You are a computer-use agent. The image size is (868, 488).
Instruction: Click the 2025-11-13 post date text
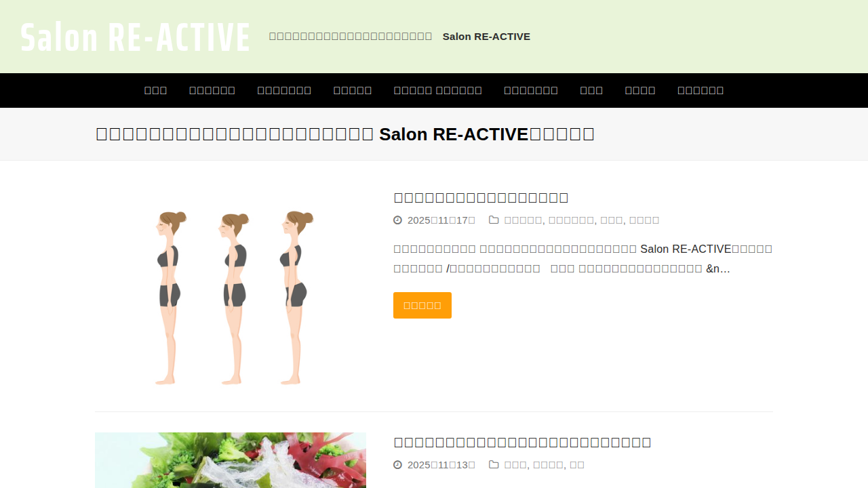441,465
